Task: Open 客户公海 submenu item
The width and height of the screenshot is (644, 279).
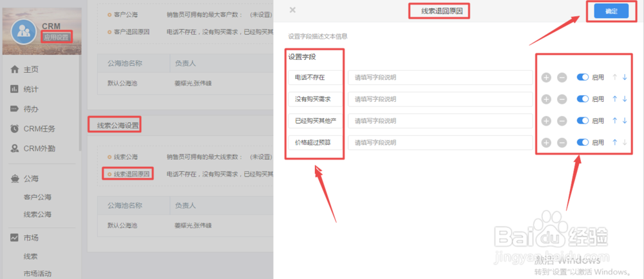Action: (37, 197)
